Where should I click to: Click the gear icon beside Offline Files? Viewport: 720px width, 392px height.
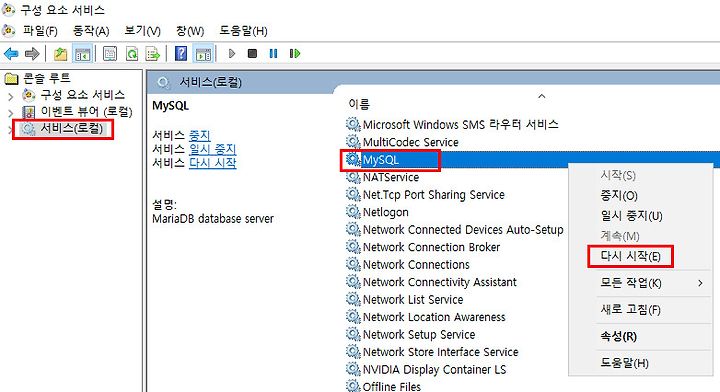click(353, 386)
